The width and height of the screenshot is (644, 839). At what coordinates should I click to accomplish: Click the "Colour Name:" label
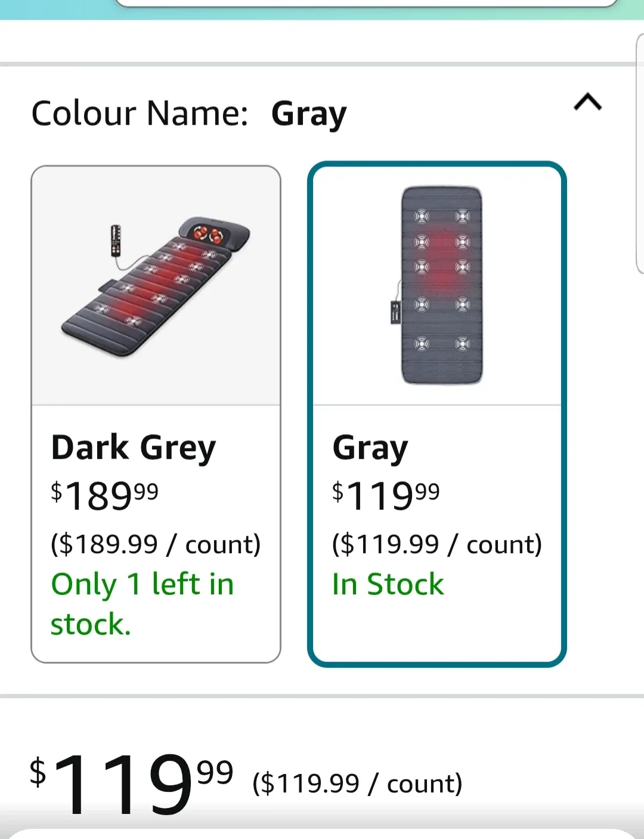[140, 113]
